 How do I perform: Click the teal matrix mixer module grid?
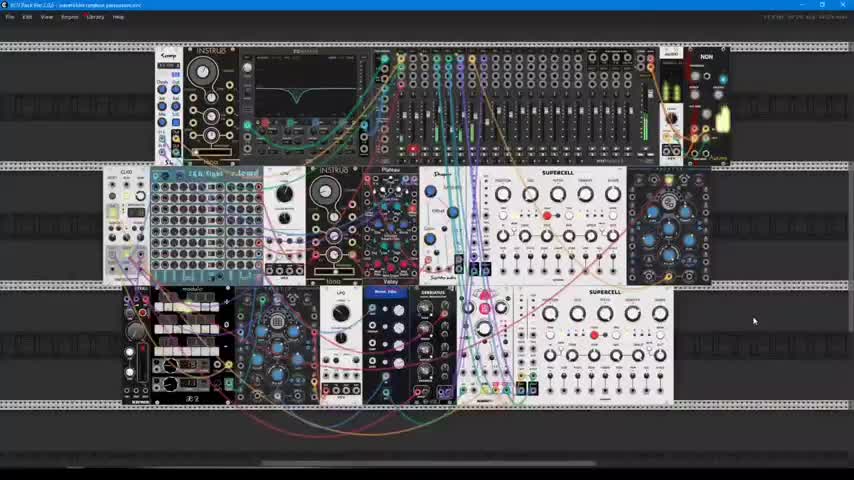coord(206,224)
